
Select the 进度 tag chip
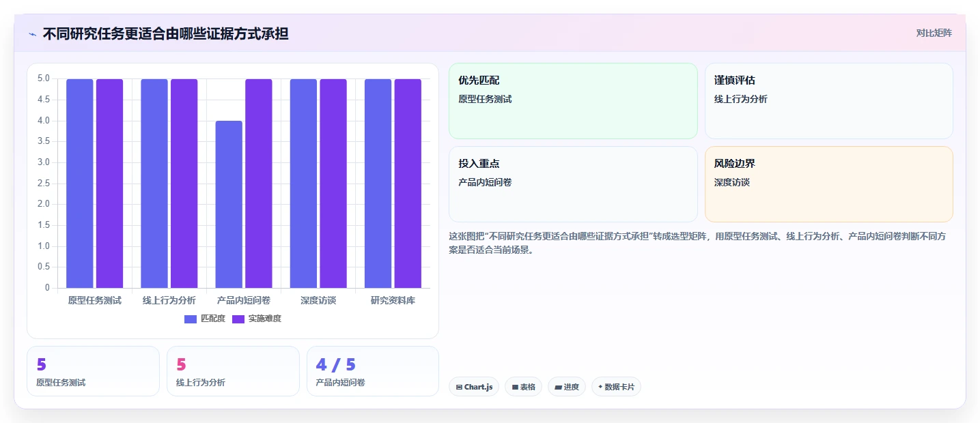567,387
